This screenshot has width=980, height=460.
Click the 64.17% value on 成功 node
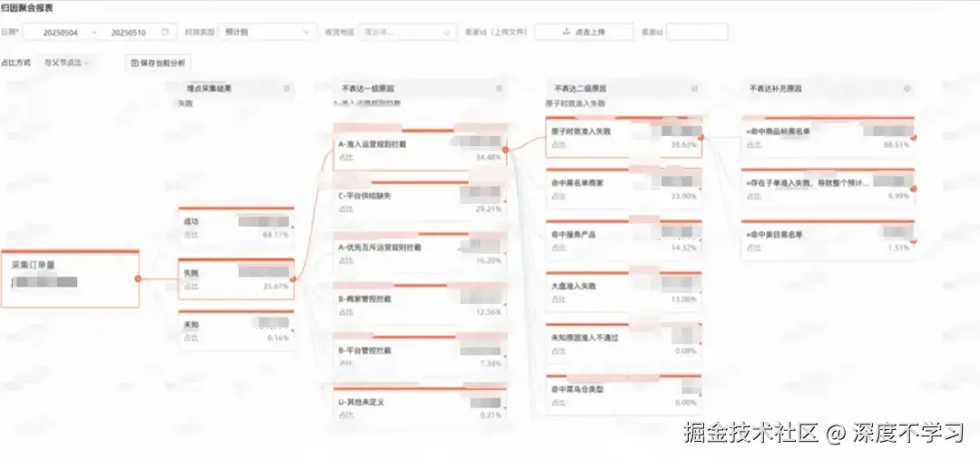coord(276,235)
